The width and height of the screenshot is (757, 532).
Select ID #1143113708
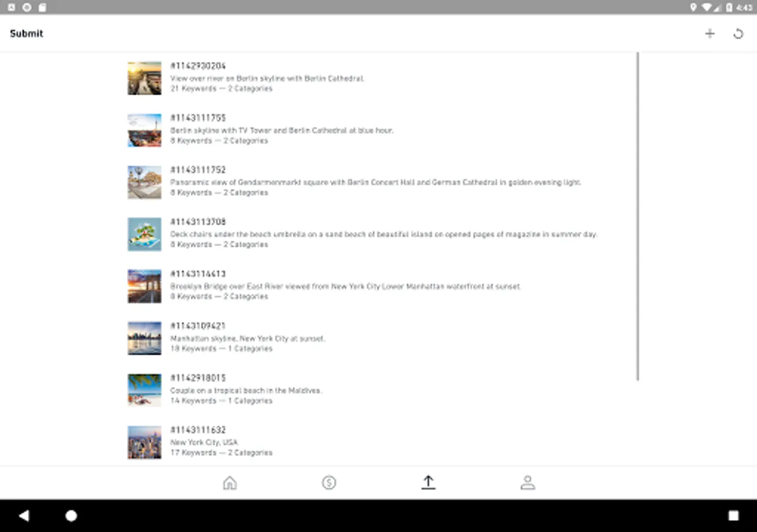tap(198, 222)
